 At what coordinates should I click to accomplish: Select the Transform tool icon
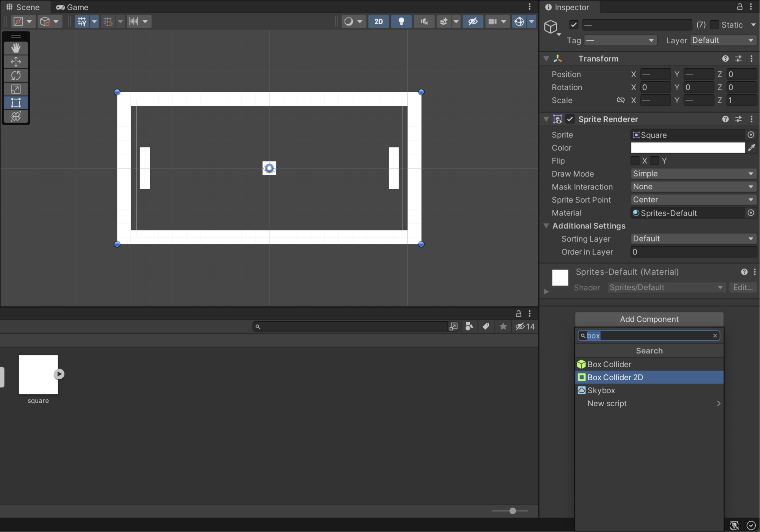pos(16,117)
